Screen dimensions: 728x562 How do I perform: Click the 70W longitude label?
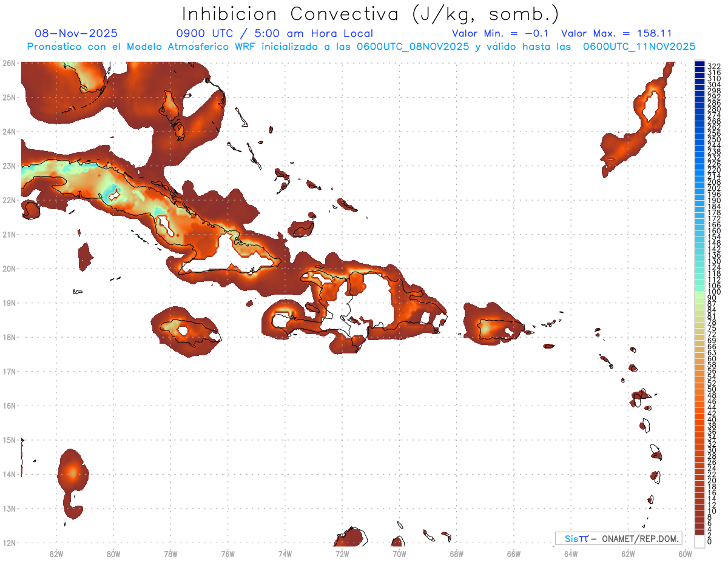tap(399, 554)
